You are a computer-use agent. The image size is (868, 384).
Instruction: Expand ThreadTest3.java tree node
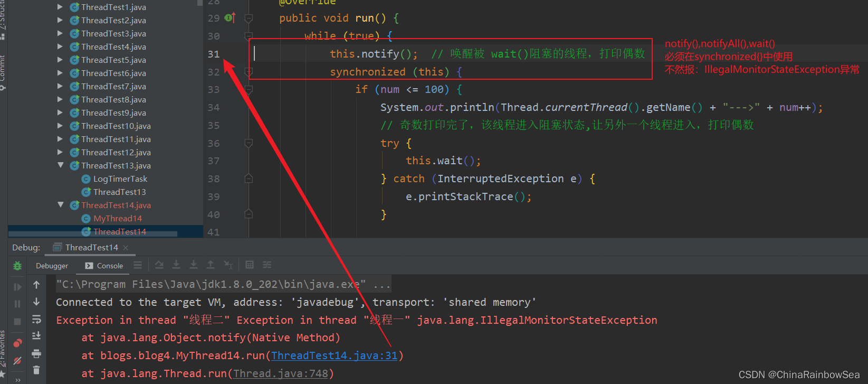[x=60, y=33]
